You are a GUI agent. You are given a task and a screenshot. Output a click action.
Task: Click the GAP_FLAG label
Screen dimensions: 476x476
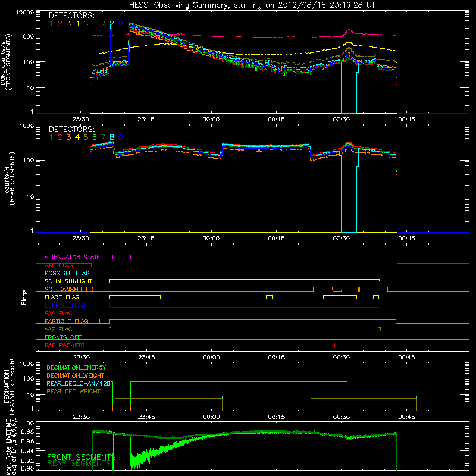pos(58,265)
